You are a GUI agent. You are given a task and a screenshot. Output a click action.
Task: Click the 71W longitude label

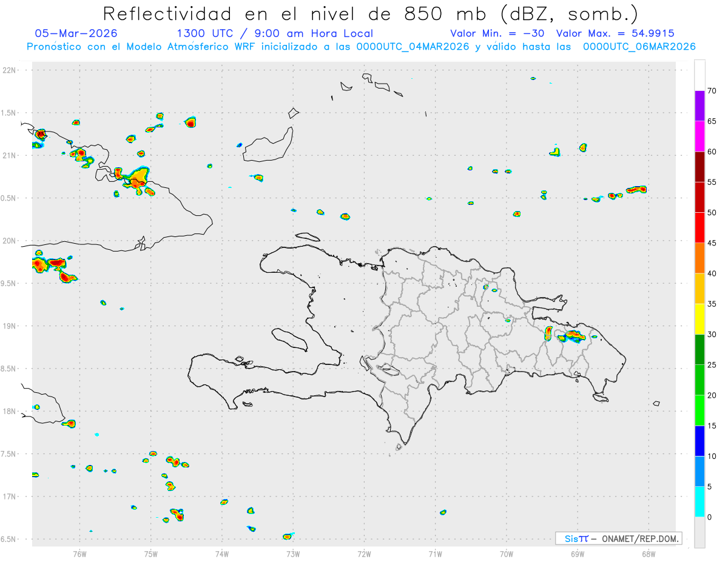pos(435,554)
